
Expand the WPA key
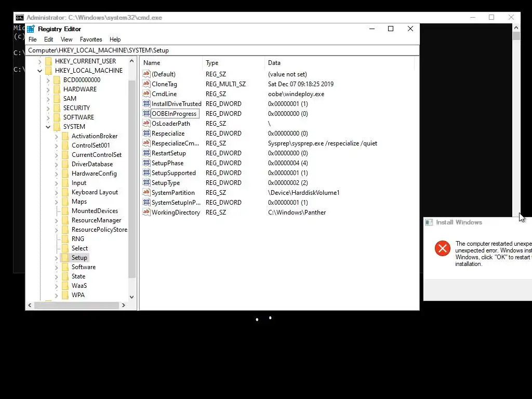click(56, 295)
